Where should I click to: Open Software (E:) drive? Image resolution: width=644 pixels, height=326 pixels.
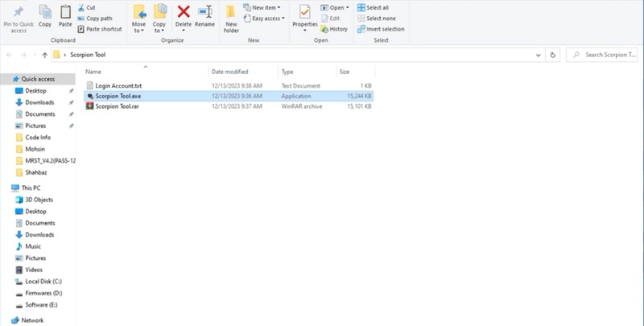pos(41,304)
